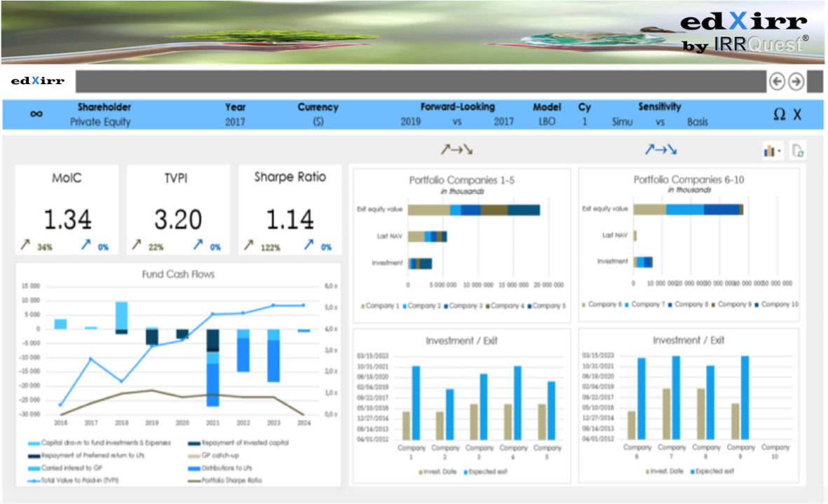
Task: Change the LBO model selector
Action: [x=547, y=122]
